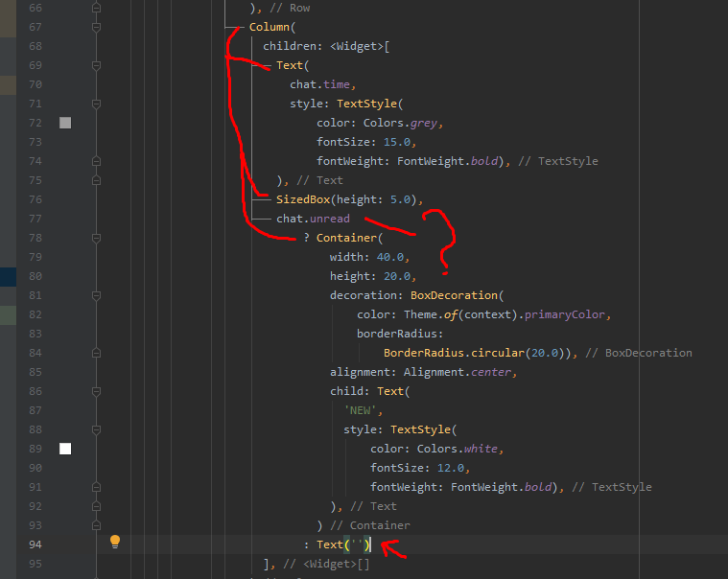Click the '// TextStyle' comment on line 74
728x579 pixels.
558,161
